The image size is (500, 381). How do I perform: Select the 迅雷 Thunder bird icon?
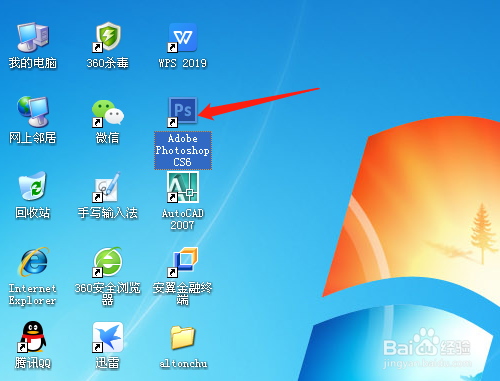[x=107, y=337]
